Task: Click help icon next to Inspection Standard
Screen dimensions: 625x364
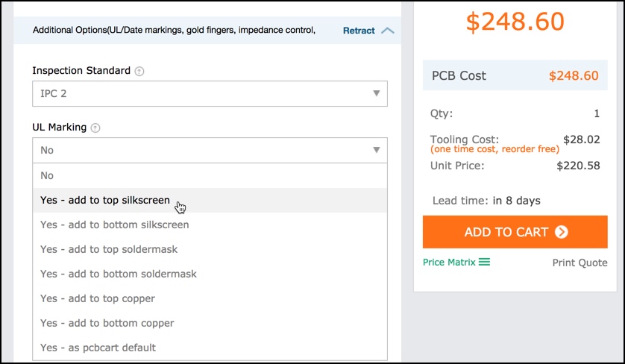Action: coord(139,71)
